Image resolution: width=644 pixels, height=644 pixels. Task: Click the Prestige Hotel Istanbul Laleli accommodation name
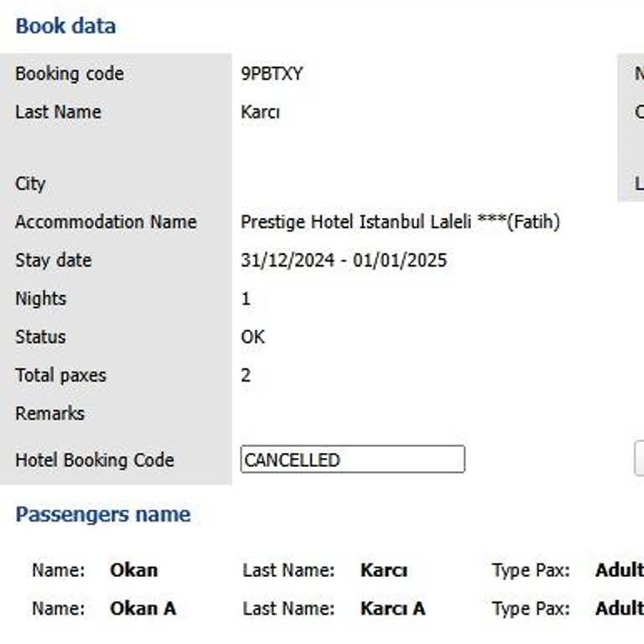[400, 222]
